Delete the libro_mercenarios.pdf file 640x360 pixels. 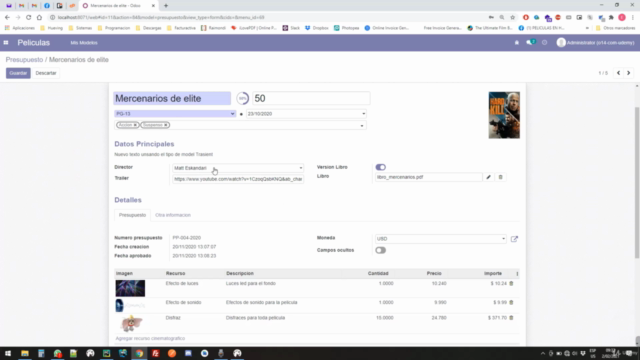[500, 177]
